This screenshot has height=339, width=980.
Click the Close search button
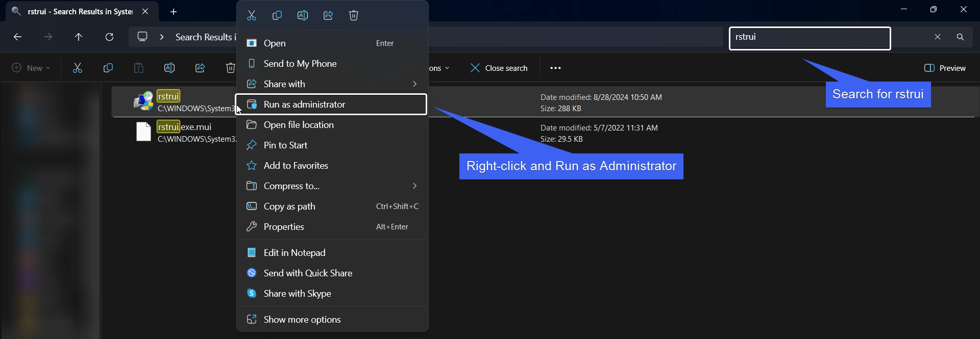point(499,68)
